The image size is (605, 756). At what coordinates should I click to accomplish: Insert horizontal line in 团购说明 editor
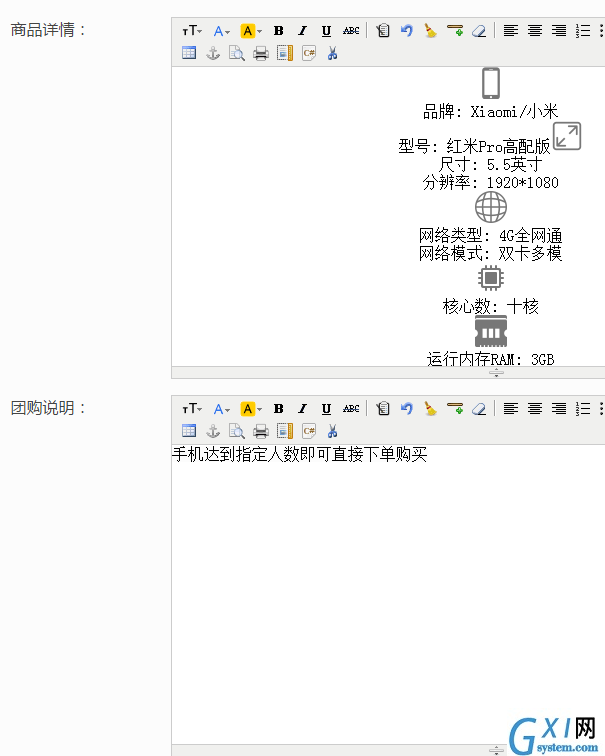coord(455,409)
